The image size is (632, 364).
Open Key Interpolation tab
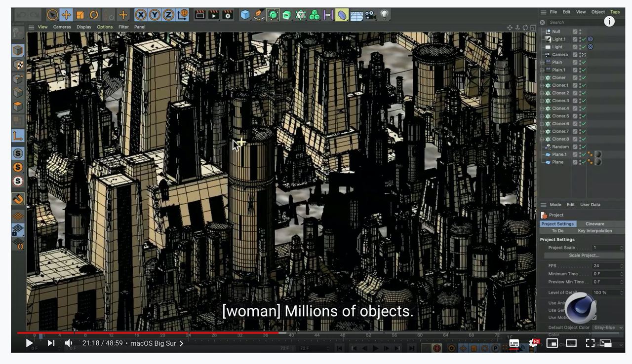(594, 231)
